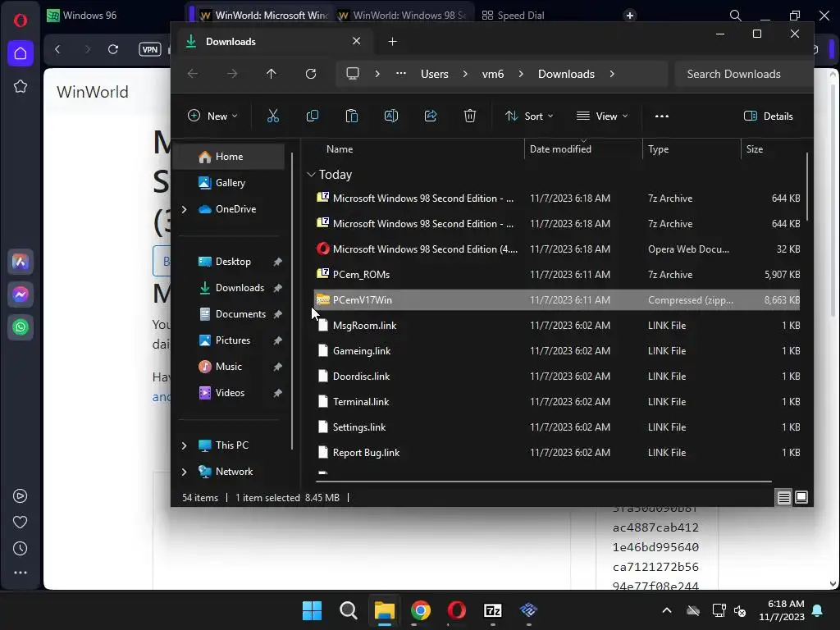Click the Copy icon in Explorer toolbar
The height and width of the screenshot is (630, 840).
pos(313,116)
